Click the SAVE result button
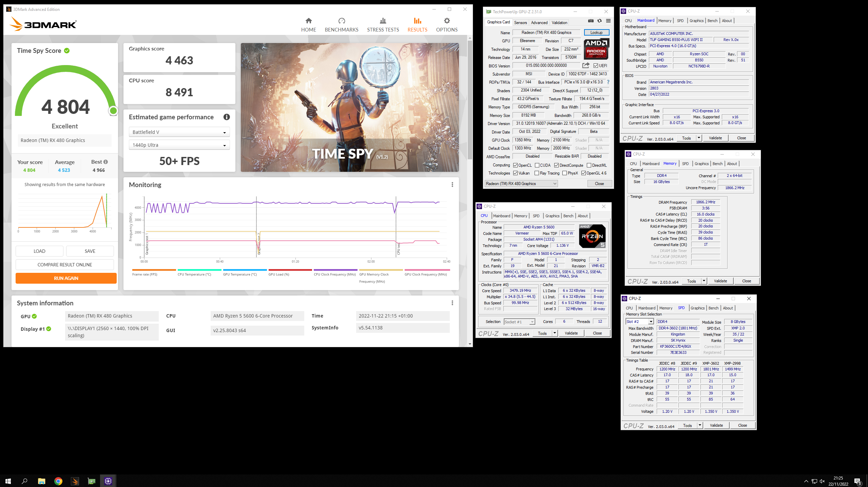 pos(90,251)
